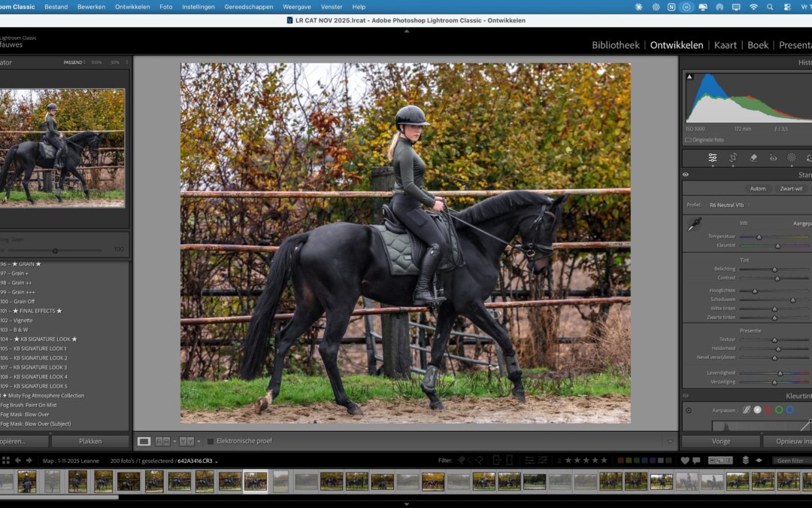Select the spot removal healing tool
812x508 pixels.
[753, 157]
